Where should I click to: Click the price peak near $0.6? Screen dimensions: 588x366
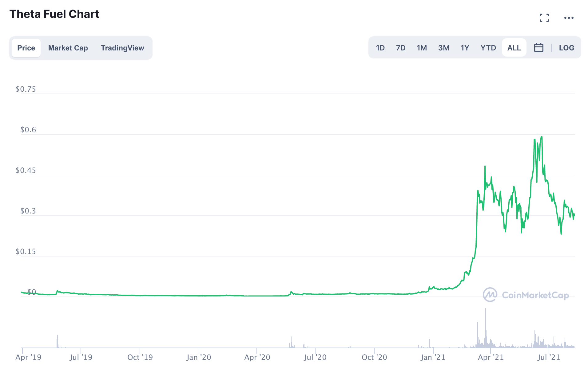tap(541, 137)
